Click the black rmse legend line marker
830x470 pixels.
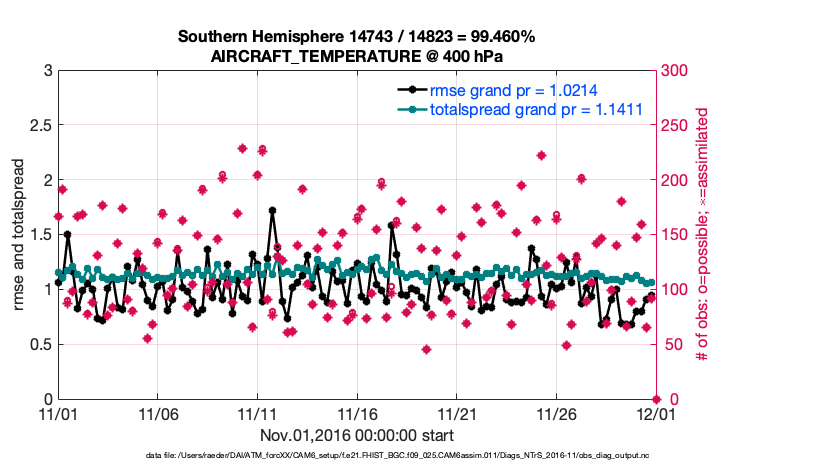click(412, 90)
